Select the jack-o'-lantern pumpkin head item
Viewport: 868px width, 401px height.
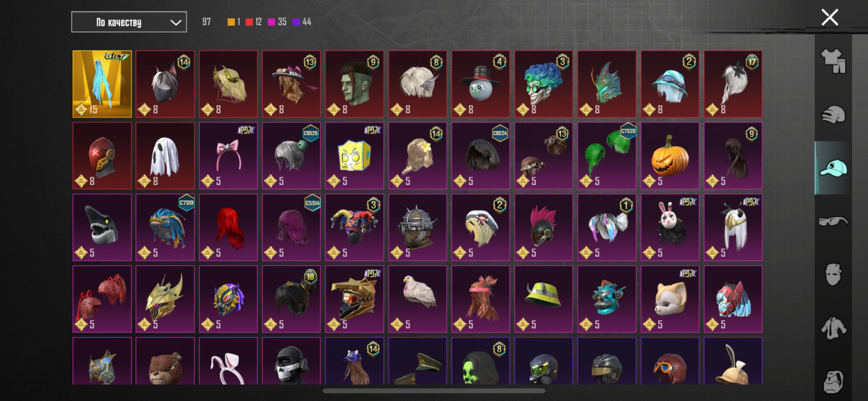670,155
